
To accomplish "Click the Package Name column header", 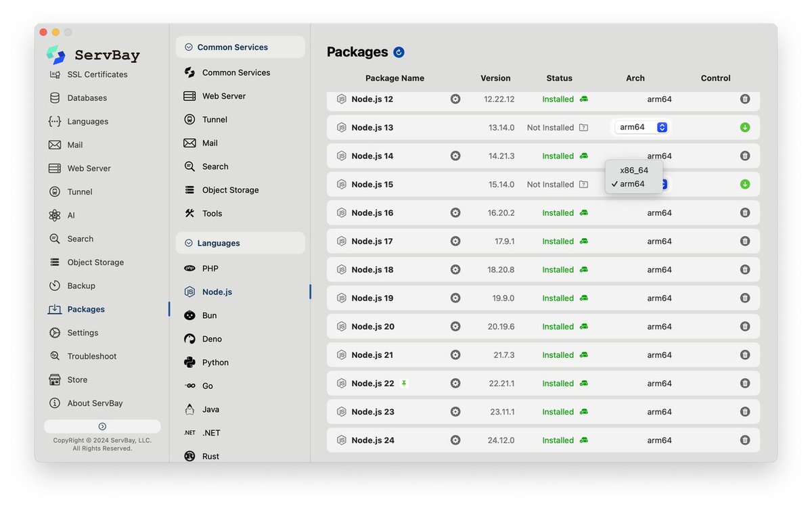I will (x=394, y=78).
